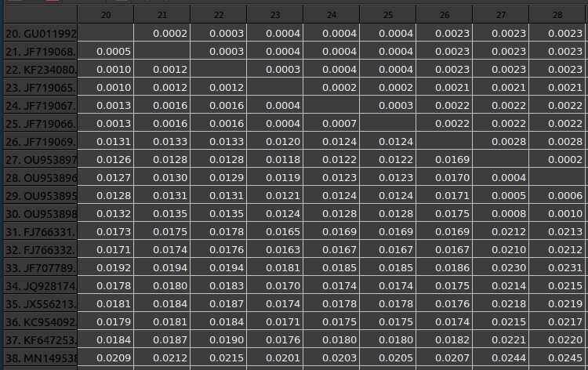
Task: Select row header 37. KF647253
Action: [x=41, y=339]
